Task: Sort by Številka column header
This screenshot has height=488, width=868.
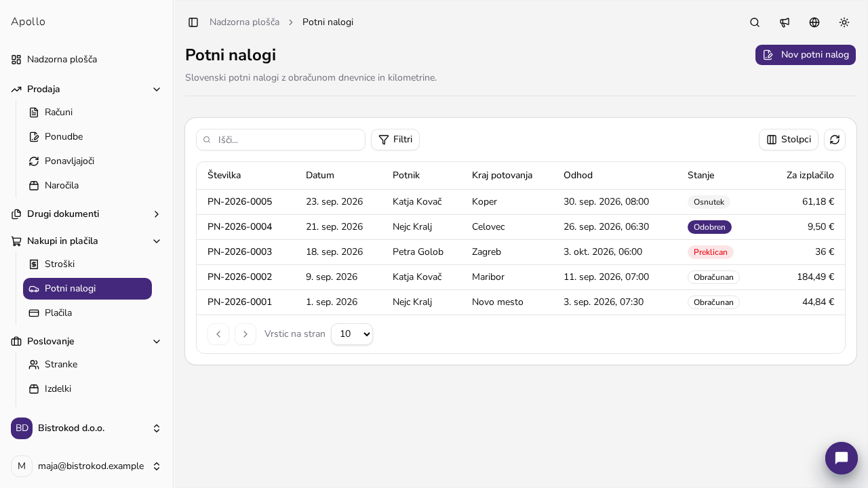Action: point(224,176)
